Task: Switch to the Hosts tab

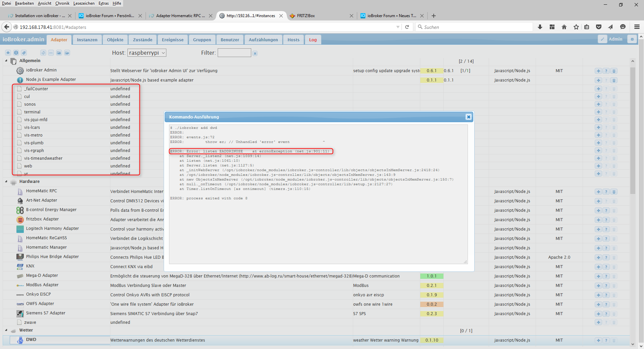Action: [x=293, y=40]
